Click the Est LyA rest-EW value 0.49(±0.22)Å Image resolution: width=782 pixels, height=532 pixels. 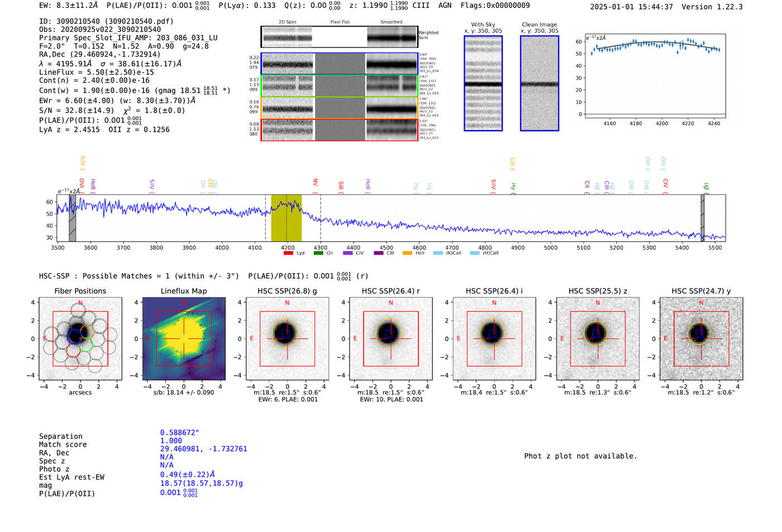tap(188, 475)
